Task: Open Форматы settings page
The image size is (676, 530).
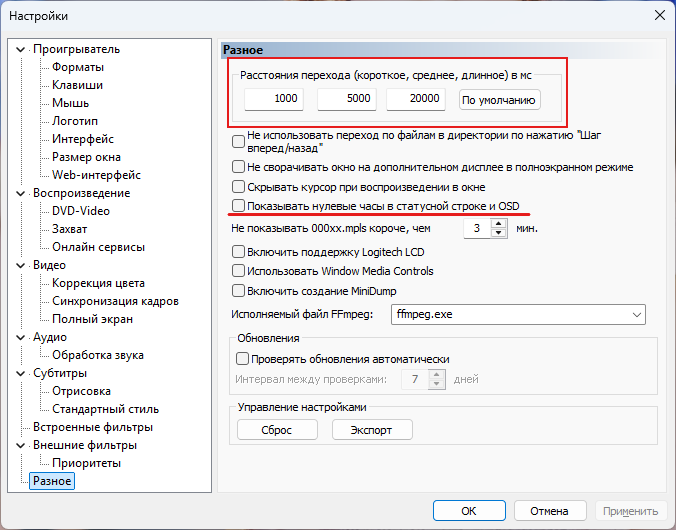Action: coord(78,67)
